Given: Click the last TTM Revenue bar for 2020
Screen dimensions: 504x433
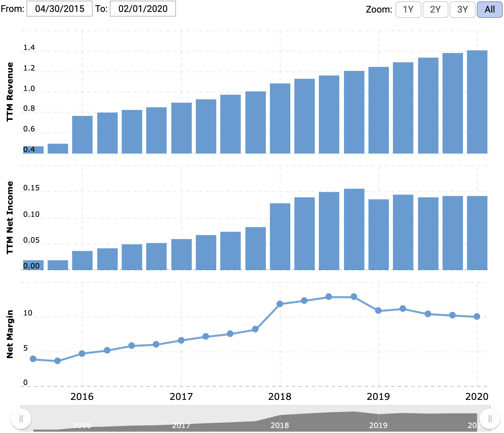Looking at the screenshot, I should pyautogui.click(x=477, y=102).
